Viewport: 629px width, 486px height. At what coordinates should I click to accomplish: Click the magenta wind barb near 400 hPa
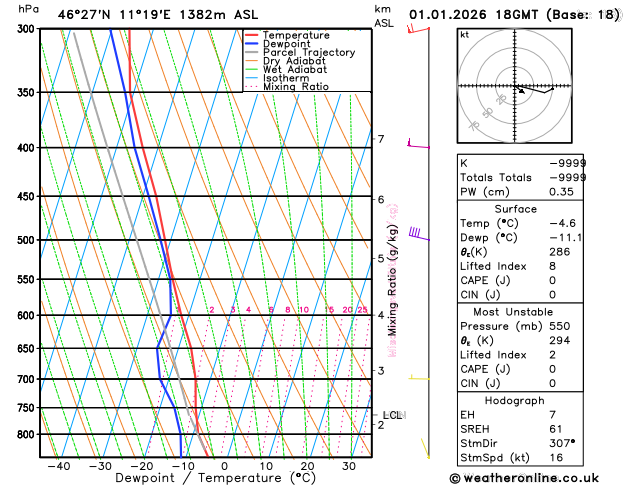[414, 146]
